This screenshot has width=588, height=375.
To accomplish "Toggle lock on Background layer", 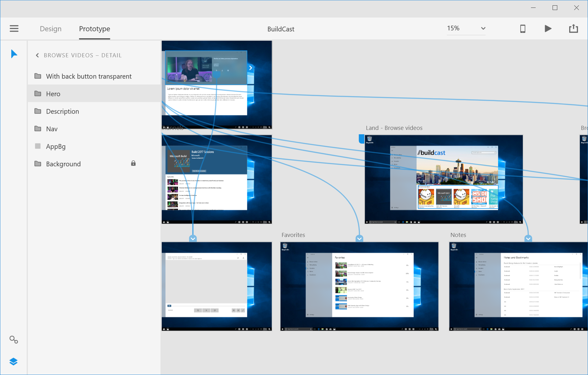I will pyautogui.click(x=133, y=163).
